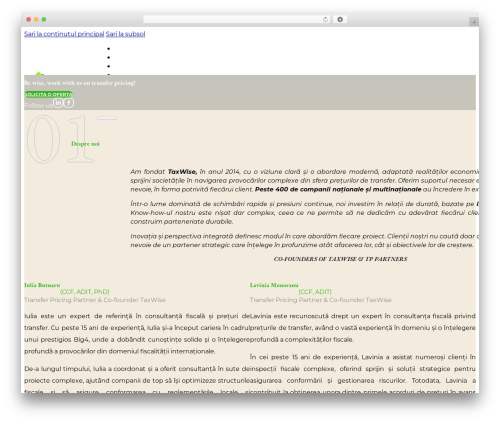Click 'Peste 400 de companii naționale și multinaționale' text
500x423 pixels.
(x=338, y=189)
